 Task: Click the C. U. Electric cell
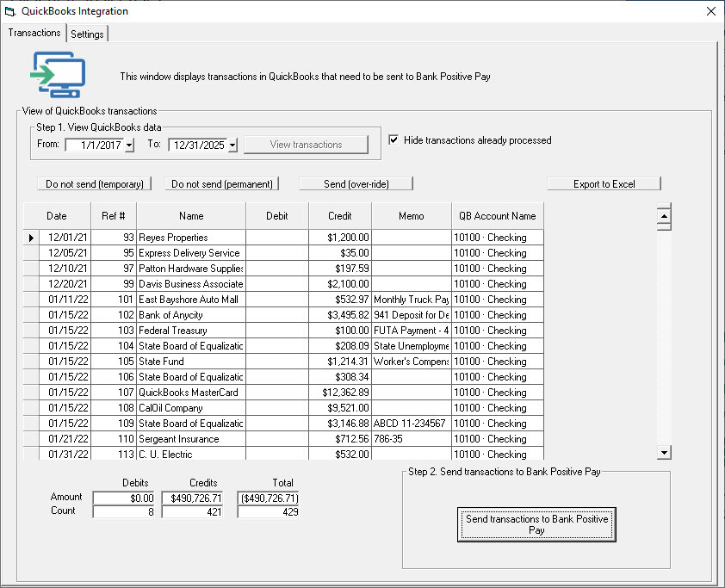(x=191, y=454)
